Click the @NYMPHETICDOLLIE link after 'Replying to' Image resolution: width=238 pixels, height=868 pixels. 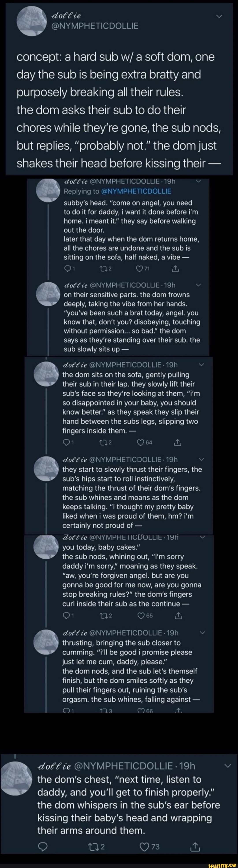point(136,191)
